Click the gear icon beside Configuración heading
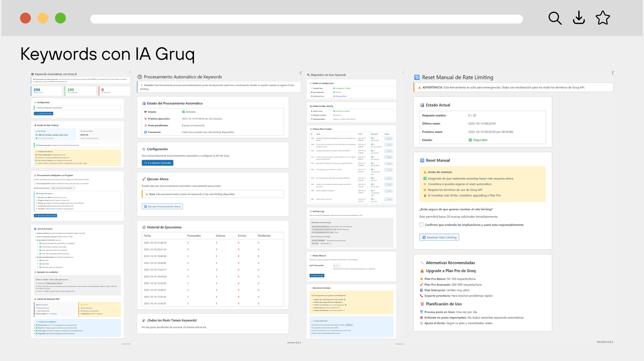644x361 pixels. pyautogui.click(x=144, y=149)
